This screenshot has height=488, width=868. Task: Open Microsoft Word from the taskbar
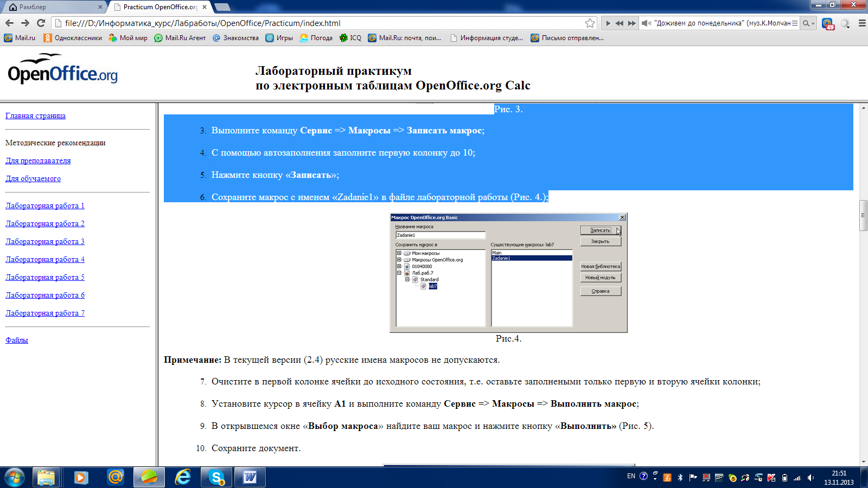(x=250, y=477)
